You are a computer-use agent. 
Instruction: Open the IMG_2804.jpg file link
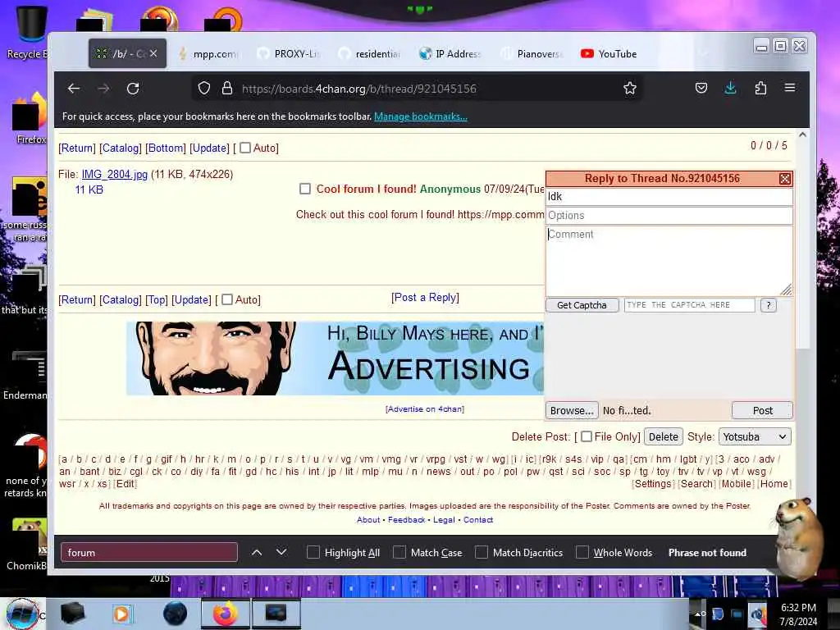(x=114, y=174)
